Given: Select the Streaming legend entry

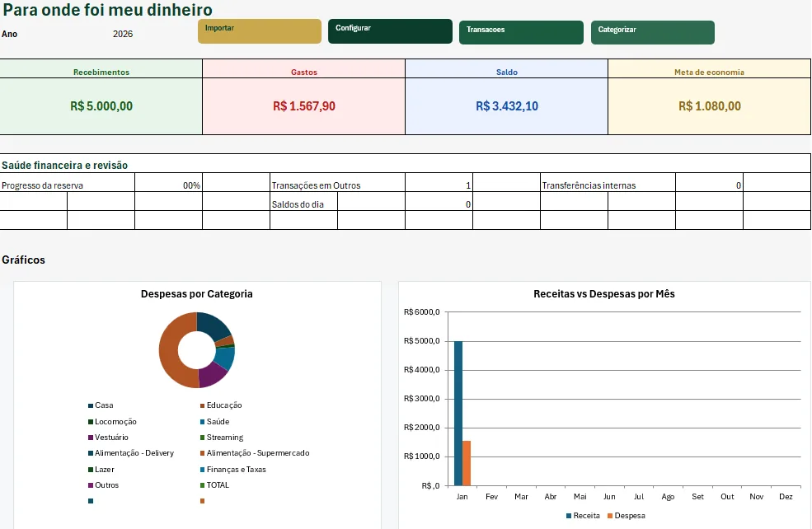Looking at the screenshot, I should 222,438.
